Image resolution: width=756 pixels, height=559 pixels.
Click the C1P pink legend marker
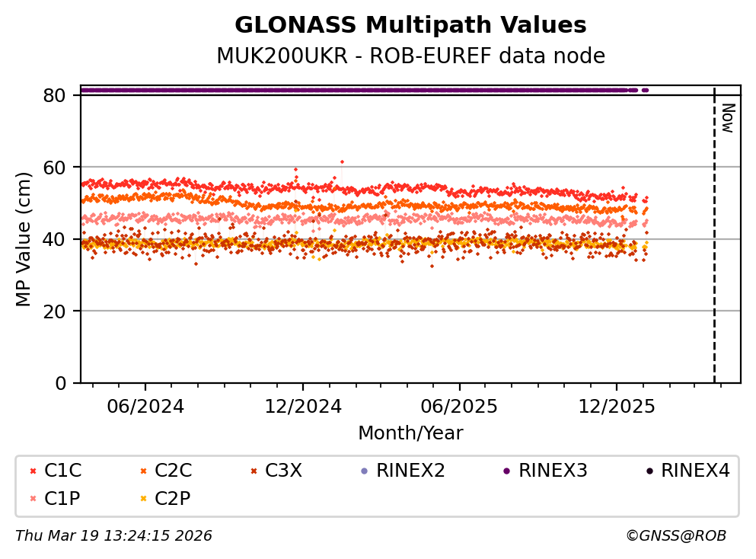(33, 499)
